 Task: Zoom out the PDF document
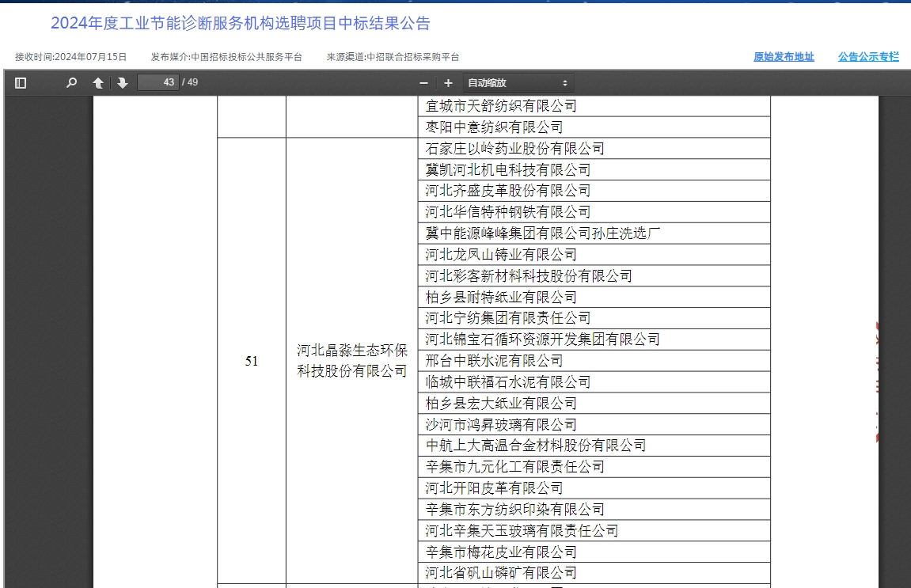pyautogui.click(x=423, y=83)
